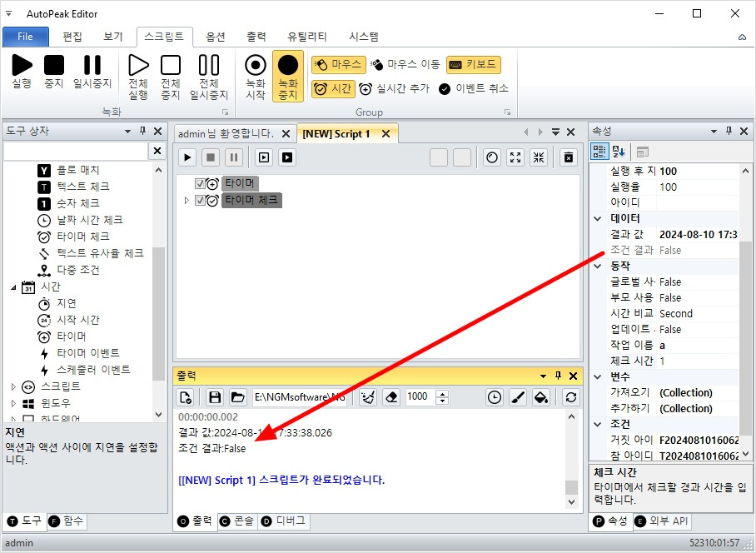Expand the 스크립트 category in toolbox
The height and width of the screenshot is (553, 756).
point(13,386)
